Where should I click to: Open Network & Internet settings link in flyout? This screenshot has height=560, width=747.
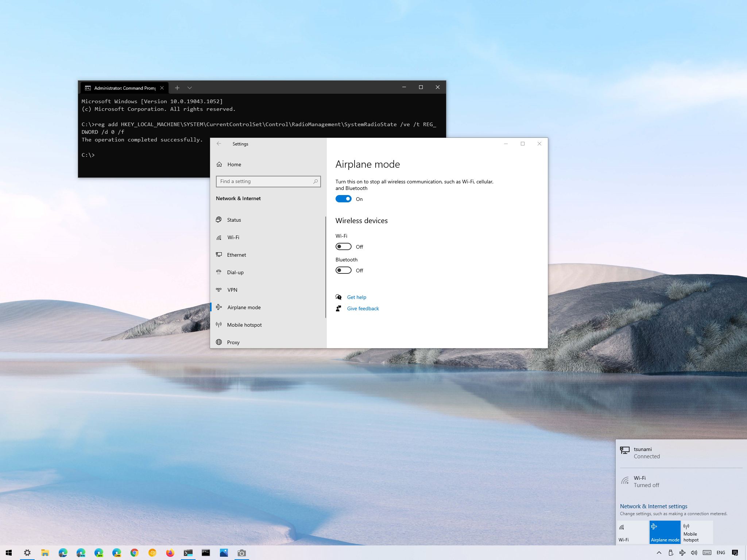[653, 506]
